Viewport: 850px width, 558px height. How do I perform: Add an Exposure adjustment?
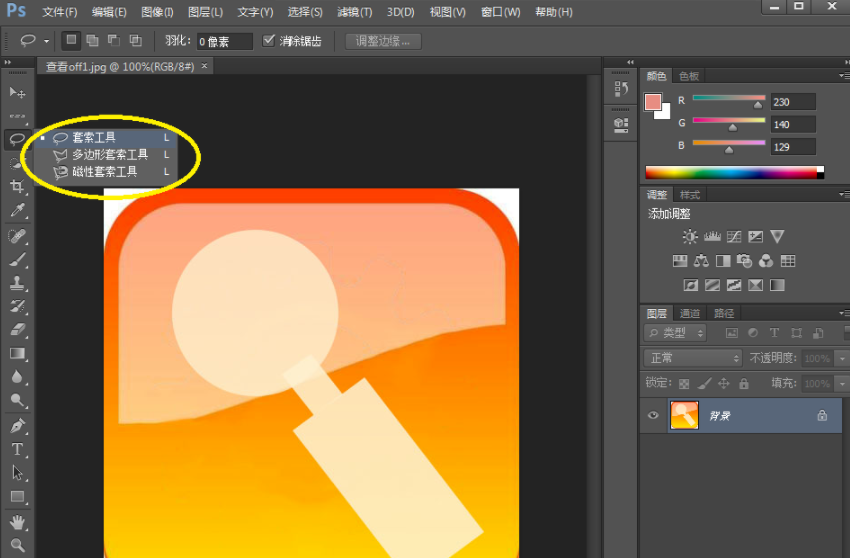pos(755,236)
